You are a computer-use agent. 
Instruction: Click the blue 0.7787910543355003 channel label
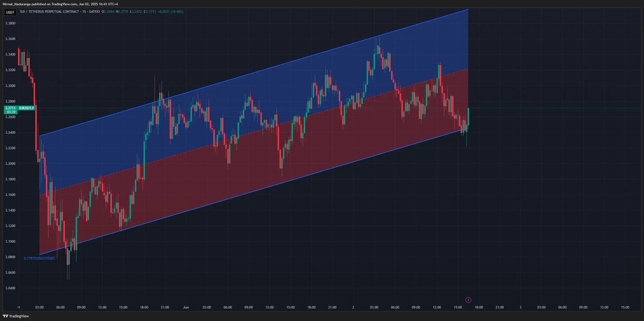pyautogui.click(x=39, y=258)
